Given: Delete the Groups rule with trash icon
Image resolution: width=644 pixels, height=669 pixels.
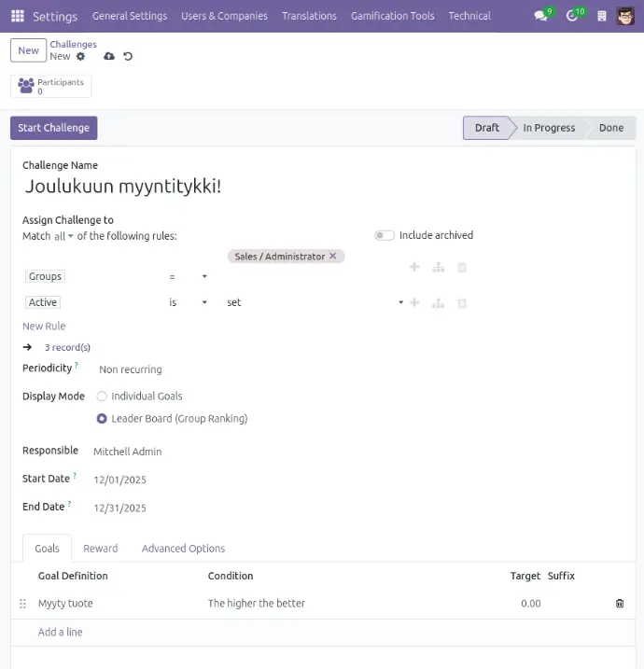Looking at the screenshot, I should [x=461, y=268].
